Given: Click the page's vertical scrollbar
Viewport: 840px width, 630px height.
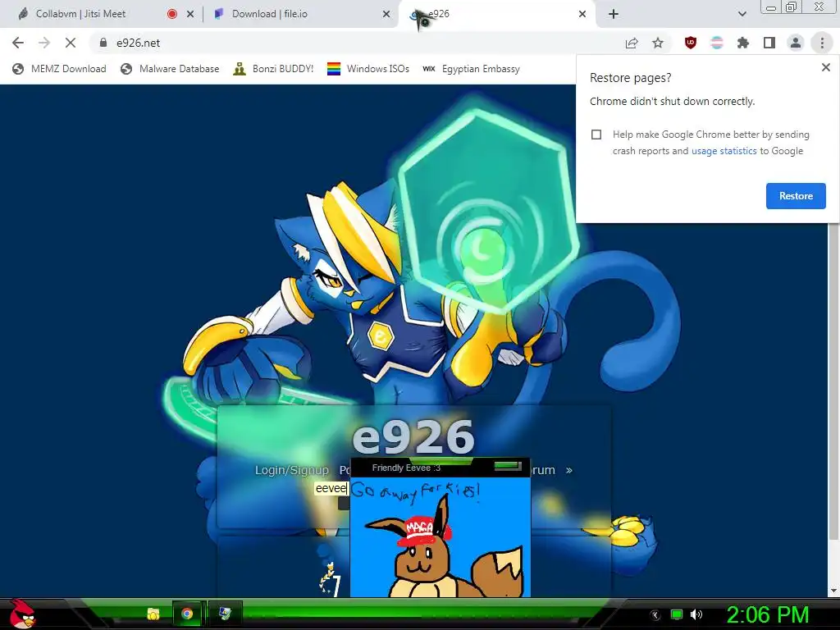Looking at the screenshot, I should [833, 381].
